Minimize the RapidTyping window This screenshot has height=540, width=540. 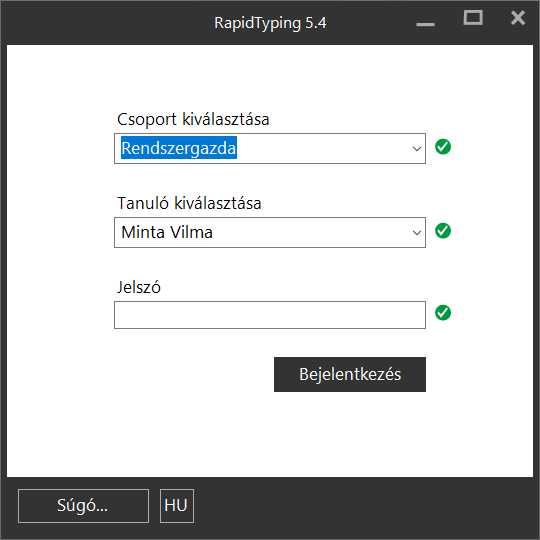click(x=425, y=24)
